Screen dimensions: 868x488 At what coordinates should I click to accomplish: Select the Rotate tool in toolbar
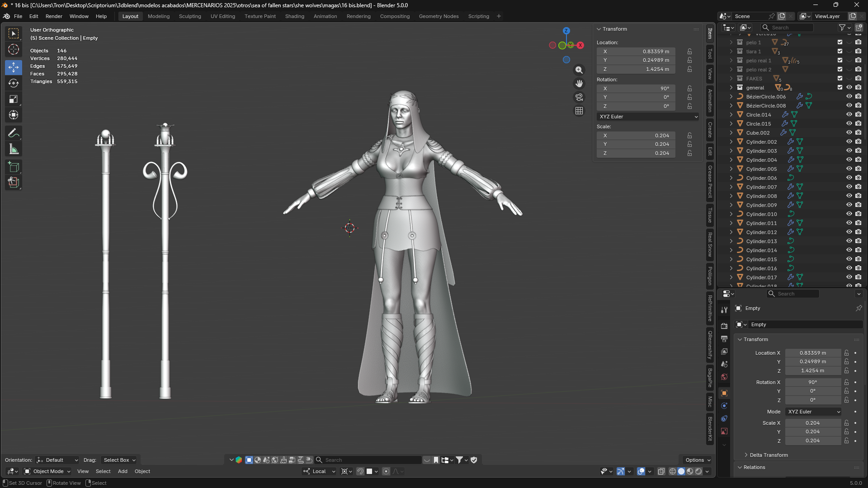coord(14,83)
